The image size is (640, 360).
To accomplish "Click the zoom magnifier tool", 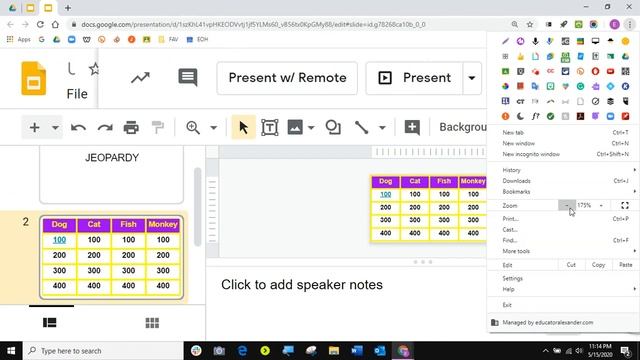I will click(193, 127).
